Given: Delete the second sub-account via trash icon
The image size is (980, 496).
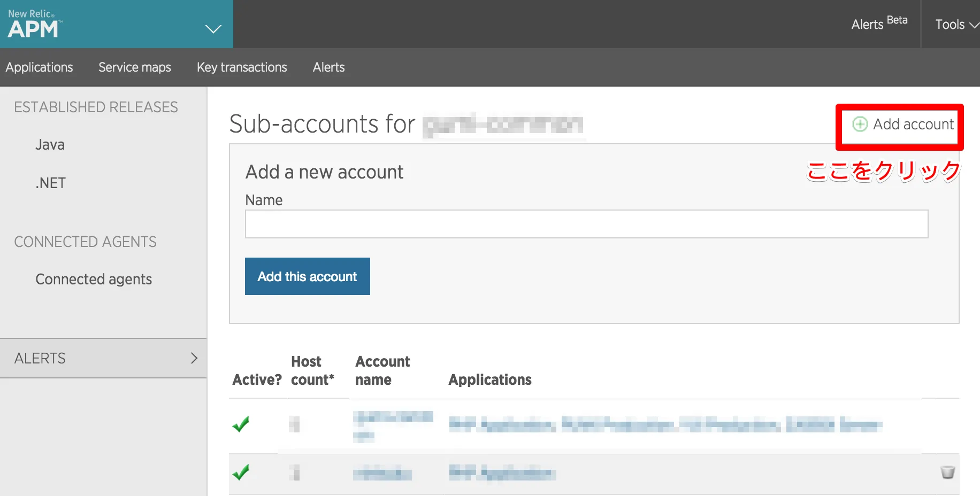Looking at the screenshot, I should click(x=947, y=472).
